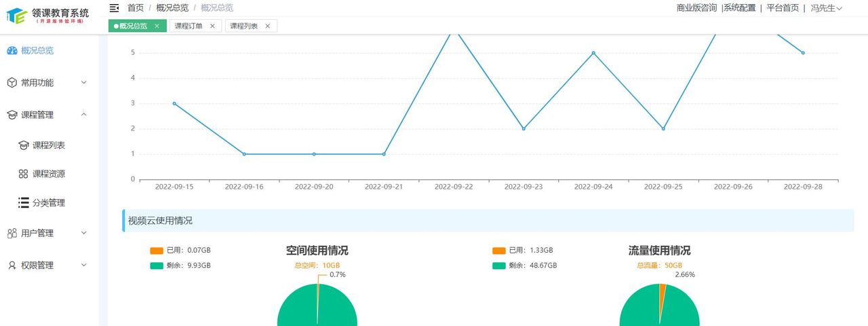
Task: Click the 分类管理 list icon
Action: coord(23,202)
